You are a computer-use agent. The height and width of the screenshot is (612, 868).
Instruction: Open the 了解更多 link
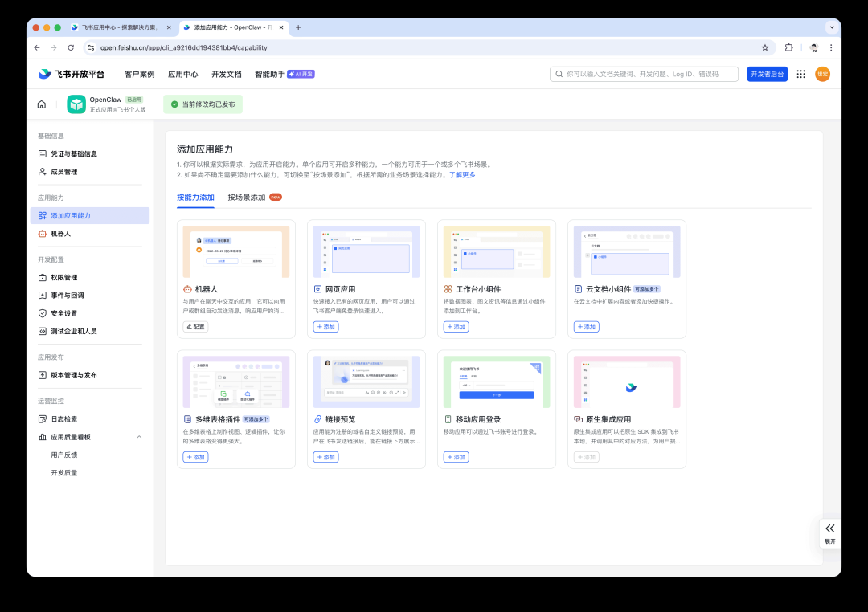point(462,175)
